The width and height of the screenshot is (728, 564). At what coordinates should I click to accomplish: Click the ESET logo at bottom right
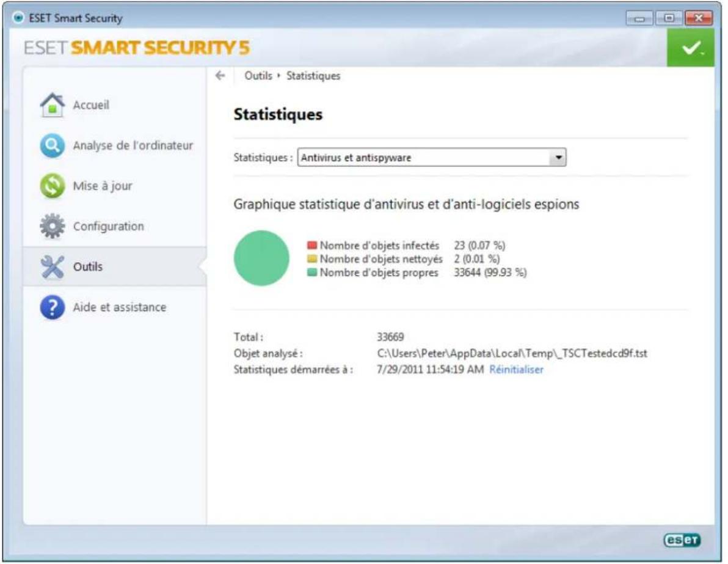(x=682, y=540)
